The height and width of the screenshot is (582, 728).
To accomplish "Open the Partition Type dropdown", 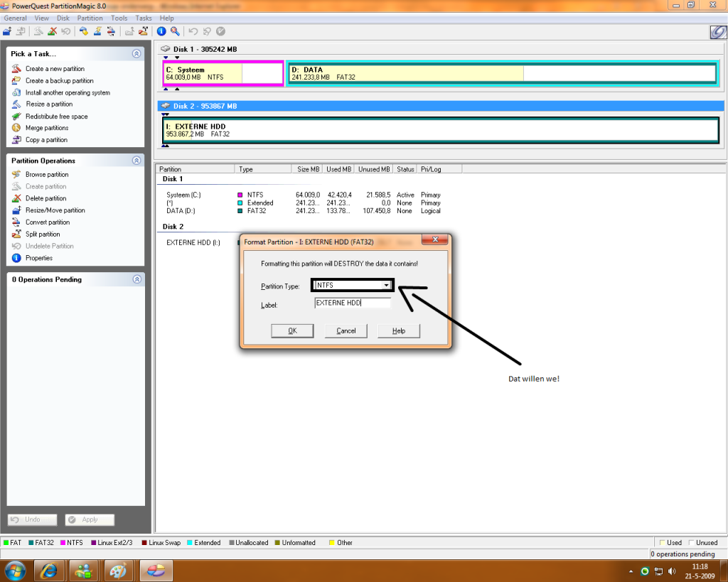I will click(386, 285).
